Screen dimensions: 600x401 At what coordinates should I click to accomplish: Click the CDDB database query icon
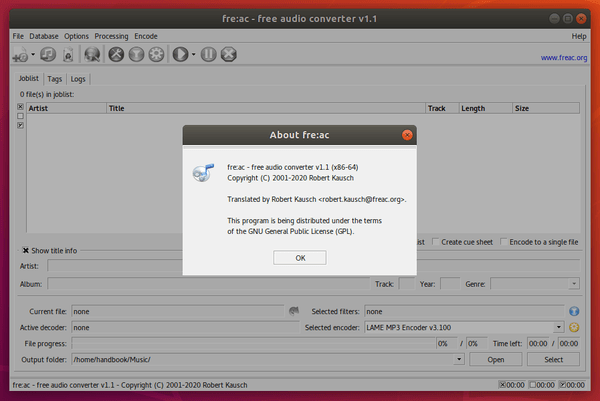(92, 54)
